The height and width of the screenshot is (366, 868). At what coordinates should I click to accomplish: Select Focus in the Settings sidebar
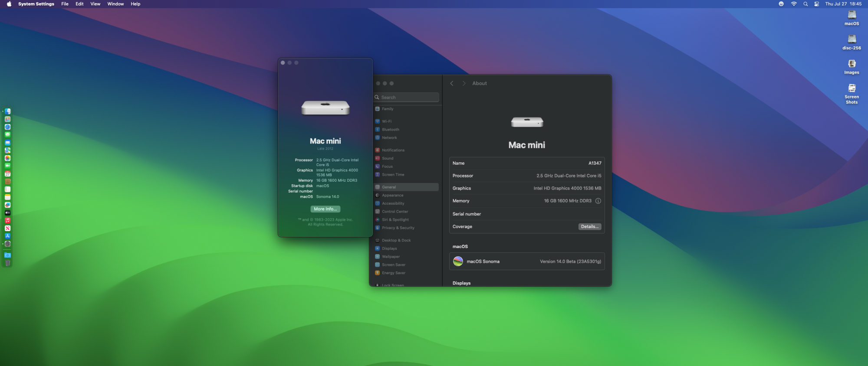coord(407,167)
